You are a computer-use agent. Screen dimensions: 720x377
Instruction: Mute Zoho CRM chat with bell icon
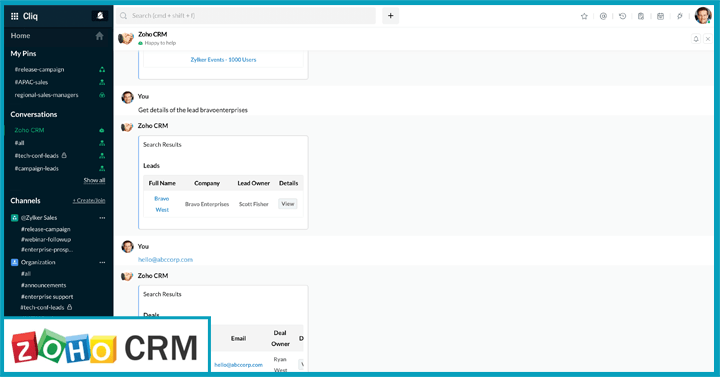[696, 39]
